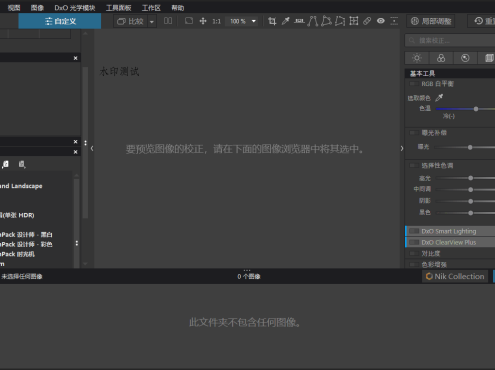
Task: Open the ReShape grid tool
Action: click(354, 21)
